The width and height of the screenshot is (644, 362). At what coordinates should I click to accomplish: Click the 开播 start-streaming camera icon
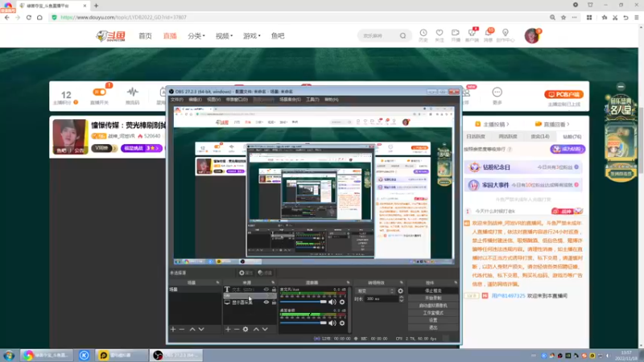[x=456, y=33]
